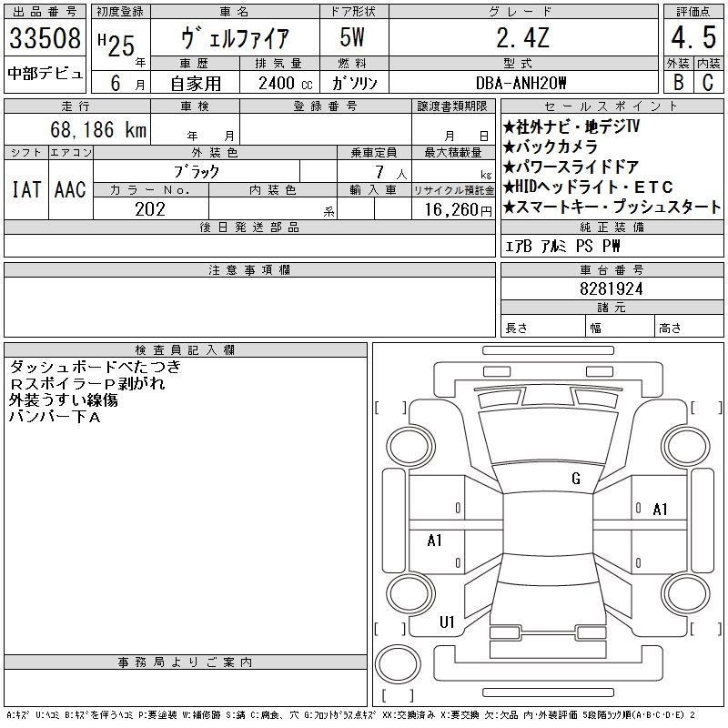Click the A1 mark on right door
Screen dimensions: 728x728
tap(660, 510)
